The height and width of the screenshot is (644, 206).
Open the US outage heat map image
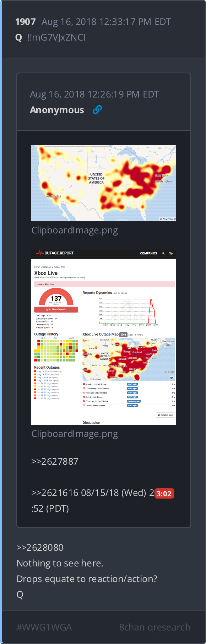click(104, 183)
